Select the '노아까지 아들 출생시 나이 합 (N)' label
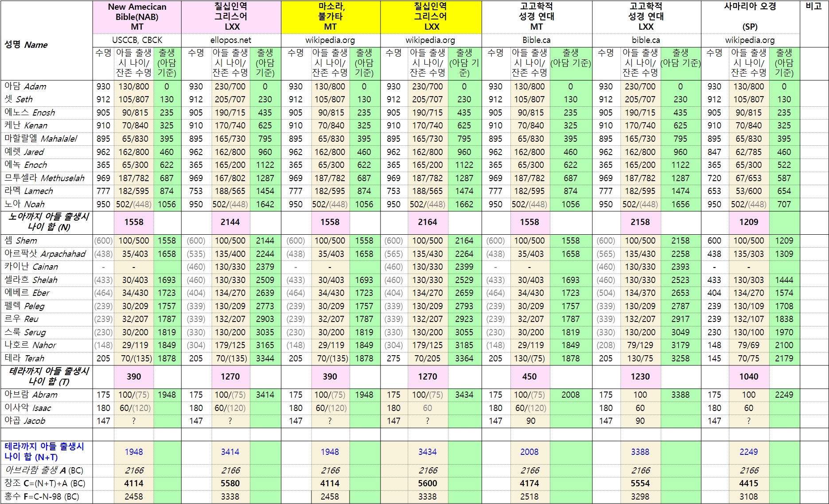The image size is (829, 504). [49, 222]
